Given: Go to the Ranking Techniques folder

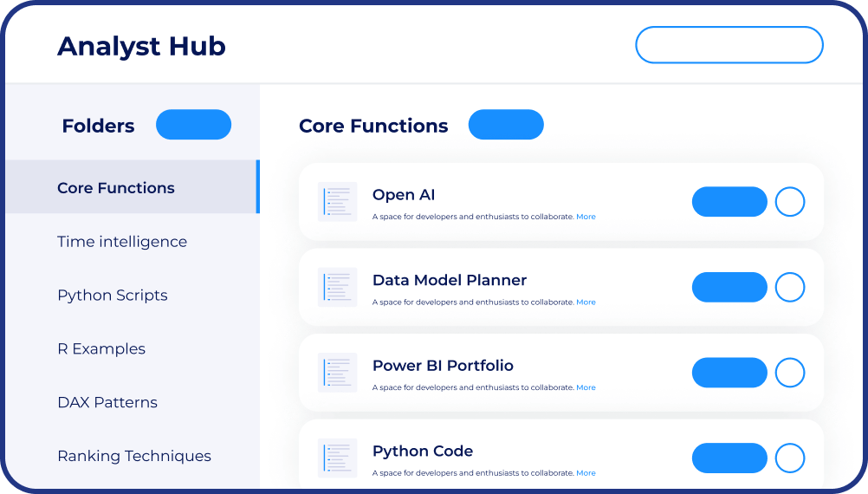Looking at the screenshot, I should coord(134,456).
